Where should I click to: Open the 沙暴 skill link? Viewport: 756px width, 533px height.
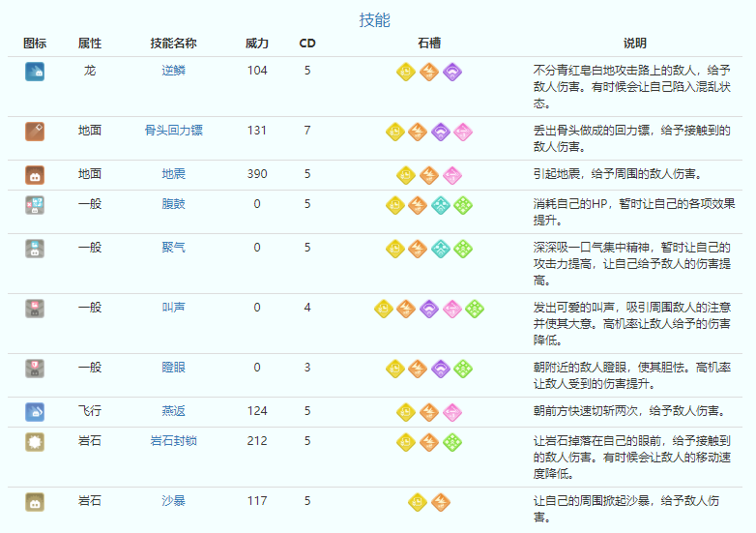coord(174,501)
